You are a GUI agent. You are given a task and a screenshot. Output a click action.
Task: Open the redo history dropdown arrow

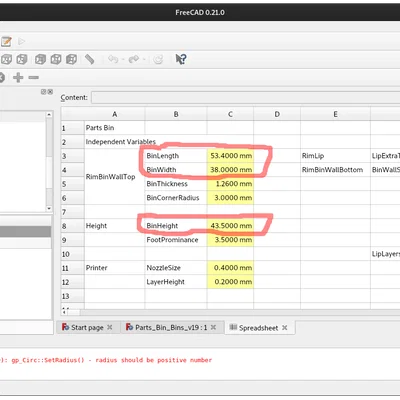click(x=144, y=60)
